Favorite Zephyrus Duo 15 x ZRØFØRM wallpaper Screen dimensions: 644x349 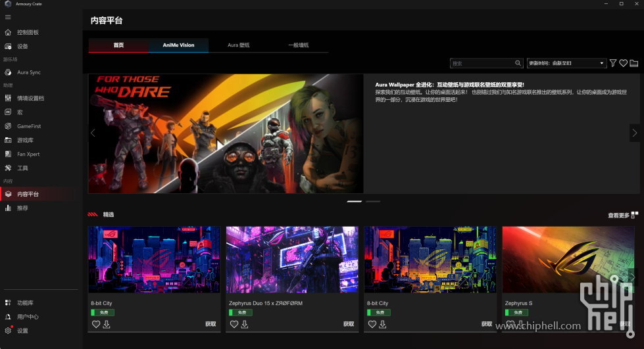[234, 325]
